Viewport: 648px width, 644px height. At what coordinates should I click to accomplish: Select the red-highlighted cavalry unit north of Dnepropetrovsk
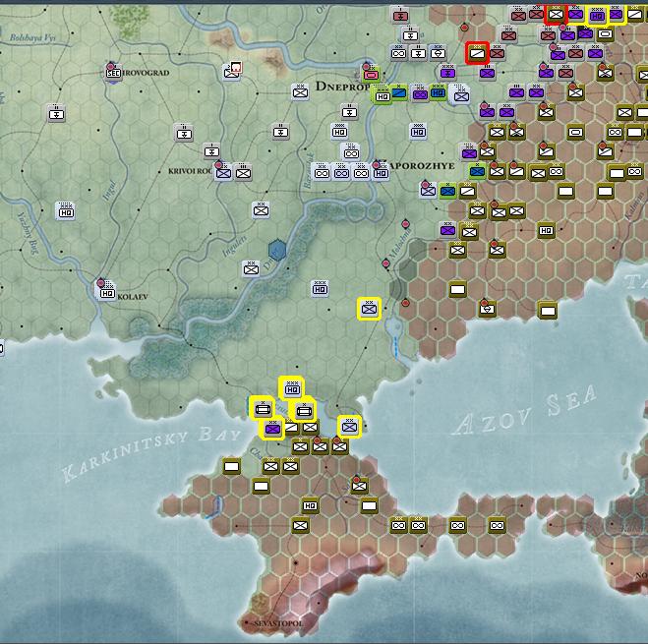pyautogui.click(x=477, y=53)
